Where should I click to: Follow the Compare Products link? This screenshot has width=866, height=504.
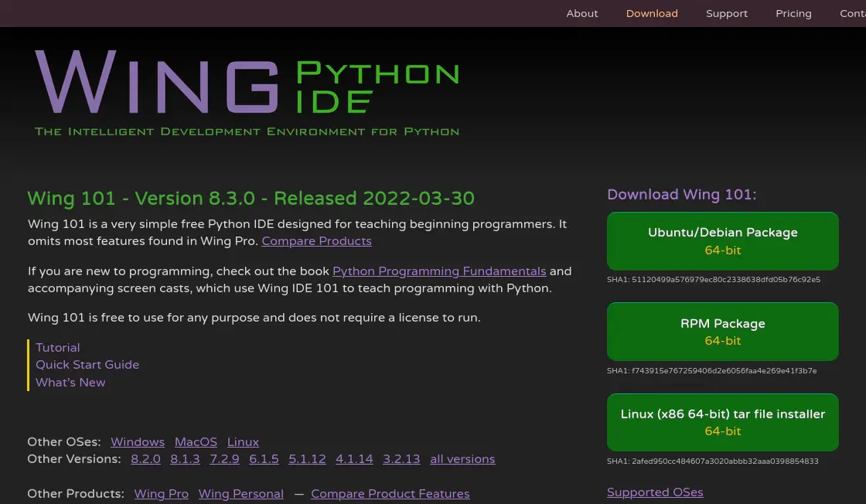(316, 241)
